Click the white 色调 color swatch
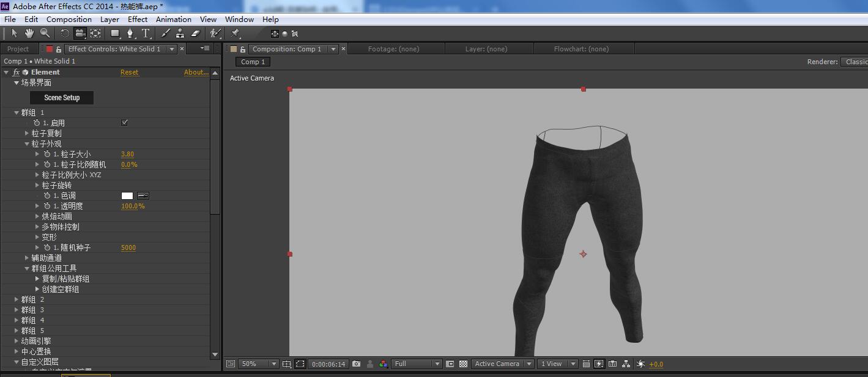This screenshot has height=377, width=868. tap(127, 196)
